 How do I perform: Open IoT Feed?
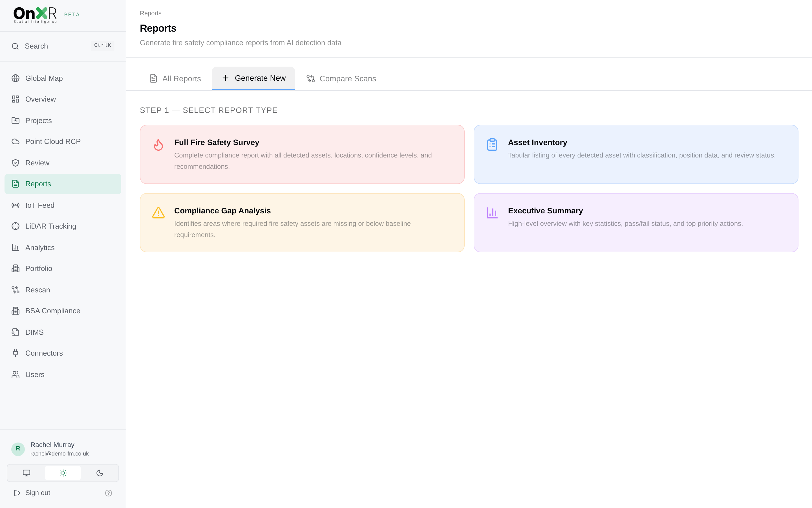(63, 205)
